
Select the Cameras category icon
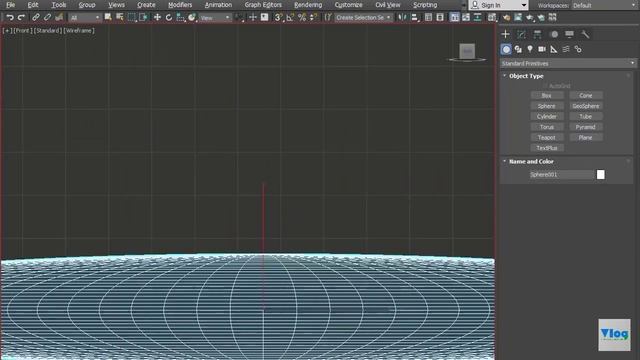coord(542,49)
